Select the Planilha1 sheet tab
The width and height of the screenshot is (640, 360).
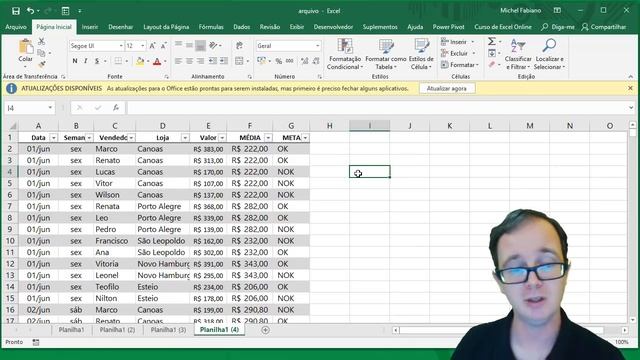coord(71,330)
